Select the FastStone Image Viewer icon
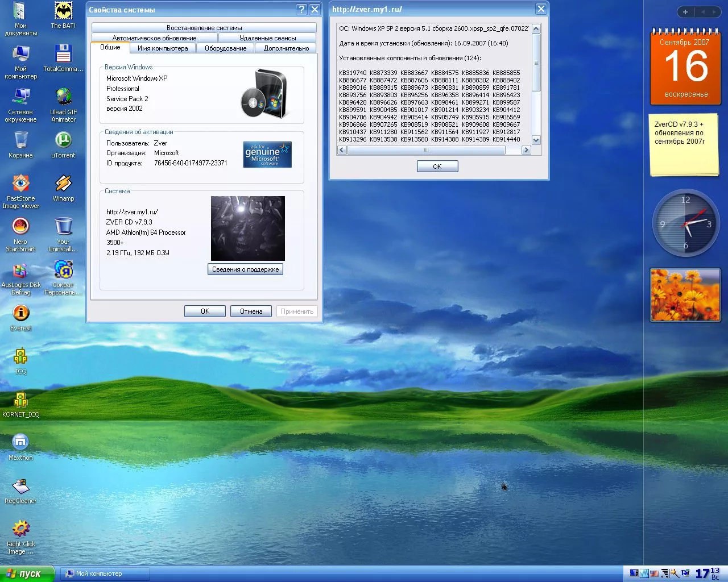This screenshot has width=728, height=582. (20, 192)
